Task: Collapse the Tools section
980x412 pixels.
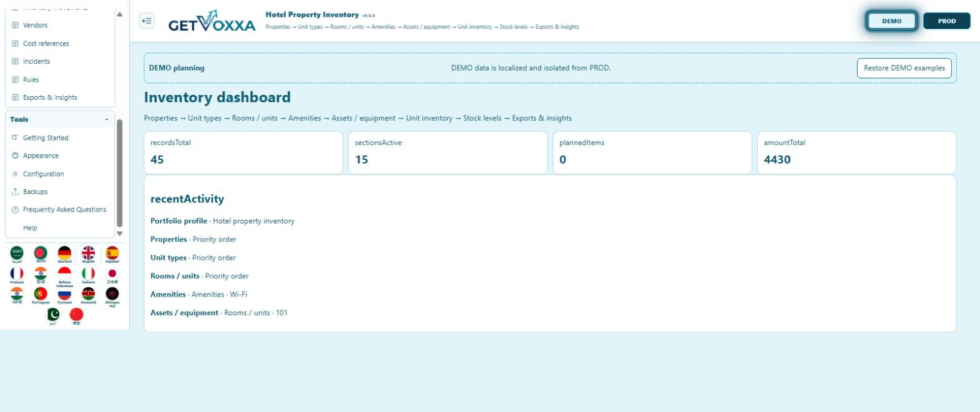Action: pos(107,119)
